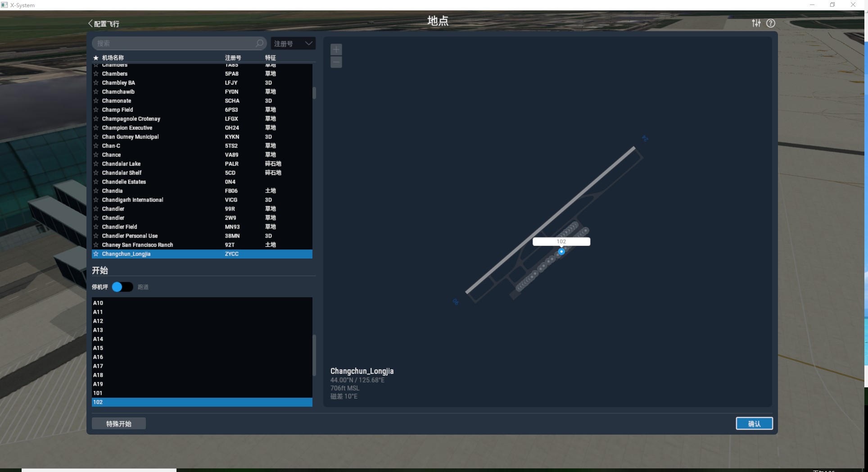Star Chandler Personal Use airport

(96, 236)
